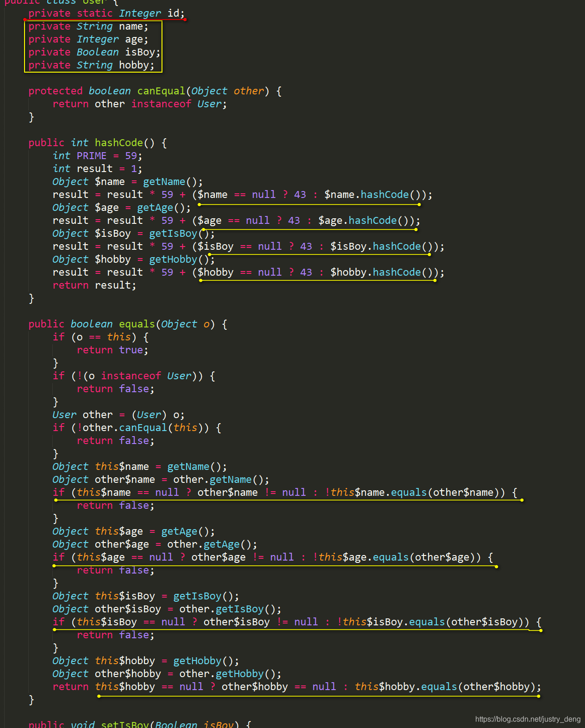Click 'Object $hobby = getHobby();' line

coord(133,259)
